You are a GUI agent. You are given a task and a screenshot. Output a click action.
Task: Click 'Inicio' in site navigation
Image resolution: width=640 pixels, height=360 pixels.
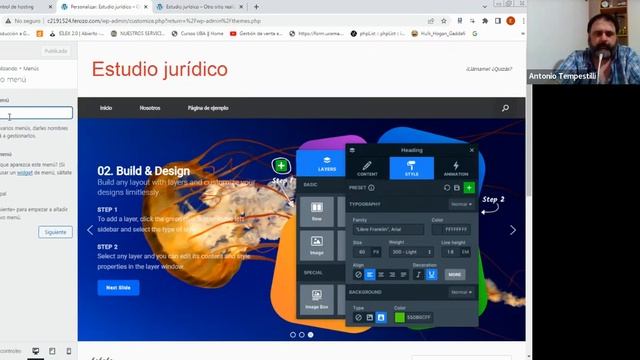106,108
